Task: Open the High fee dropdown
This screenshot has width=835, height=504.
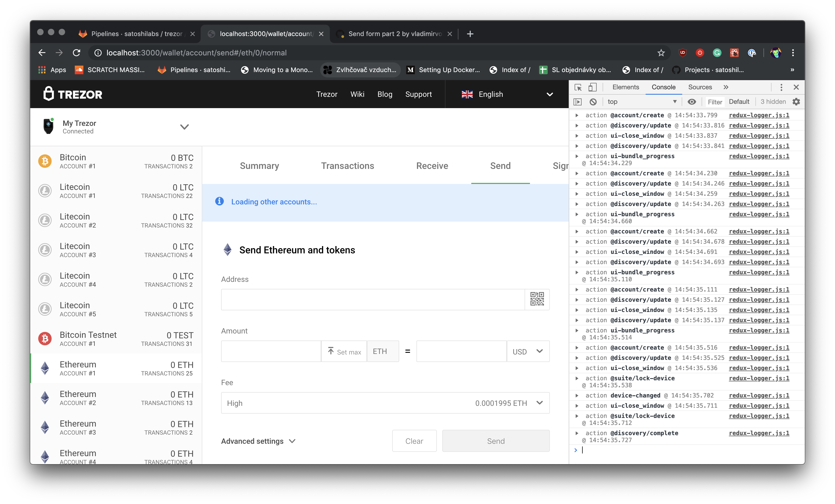Action: pyautogui.click(x=540, y=403)
